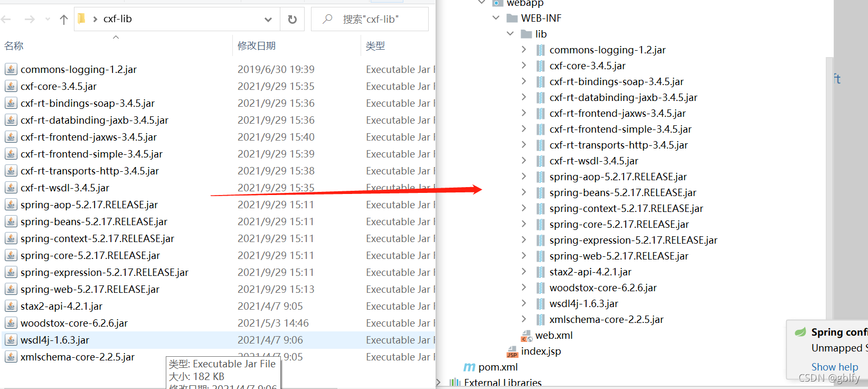Select cxf-rt-frontend-jaxws-3.4.5.jar in project tree
Viewport: 868px width, 389px height.
pos(618,113)
